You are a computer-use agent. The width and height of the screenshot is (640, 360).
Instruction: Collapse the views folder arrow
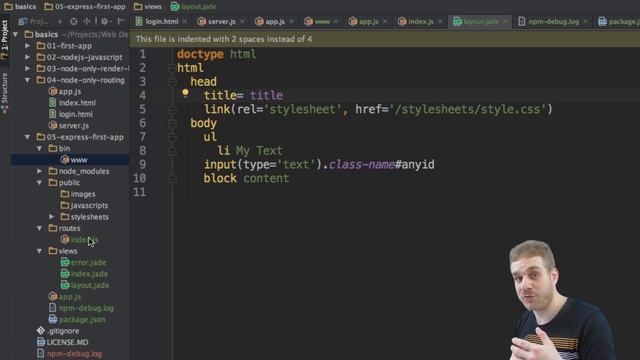pyautogui.click(x=40, y=251)
